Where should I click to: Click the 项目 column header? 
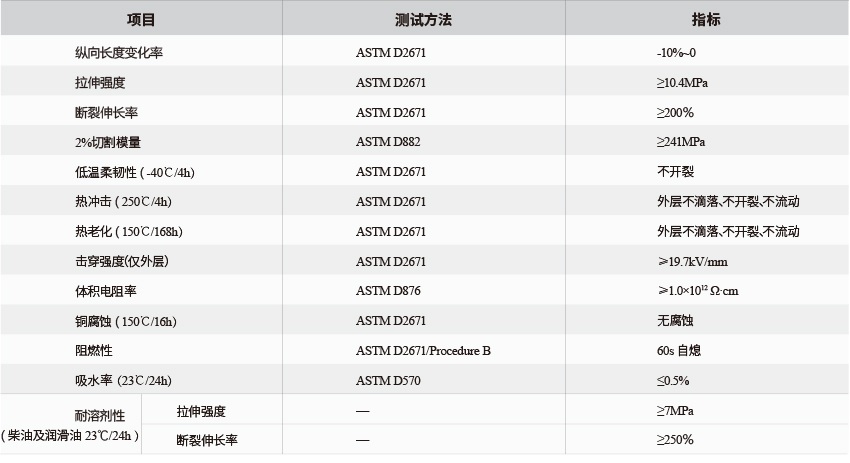(141, 20)
